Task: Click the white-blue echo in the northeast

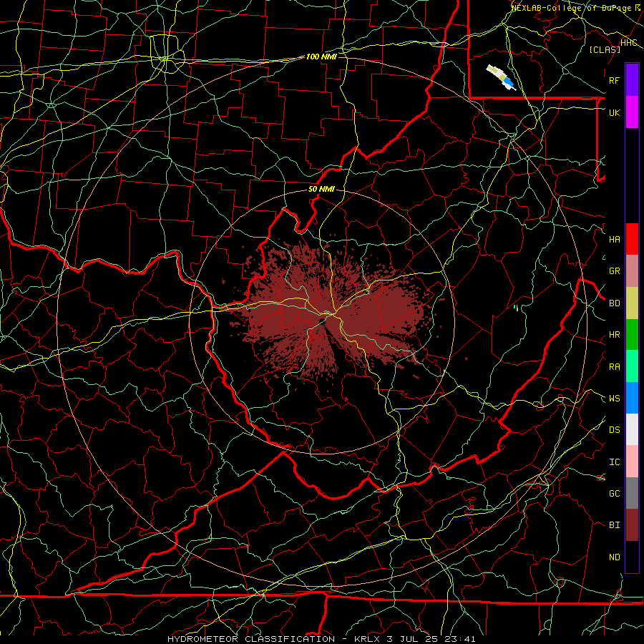Action: (501, 77)
